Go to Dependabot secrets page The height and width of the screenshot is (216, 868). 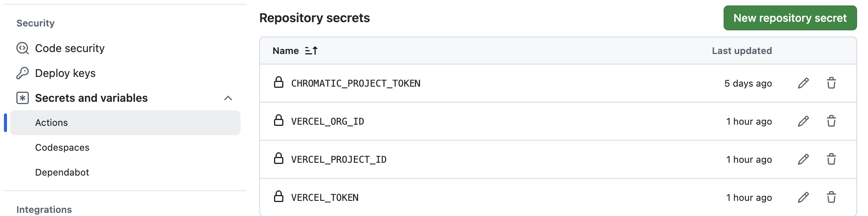62,172
